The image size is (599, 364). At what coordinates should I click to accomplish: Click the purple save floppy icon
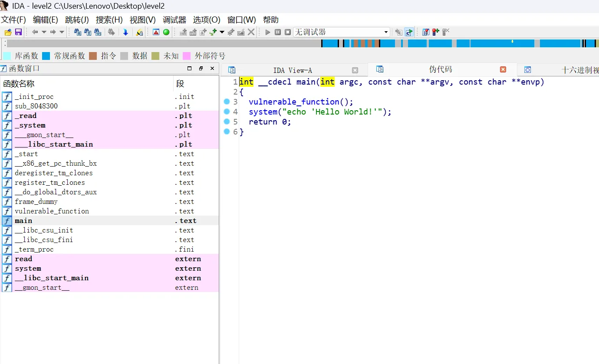18,32
